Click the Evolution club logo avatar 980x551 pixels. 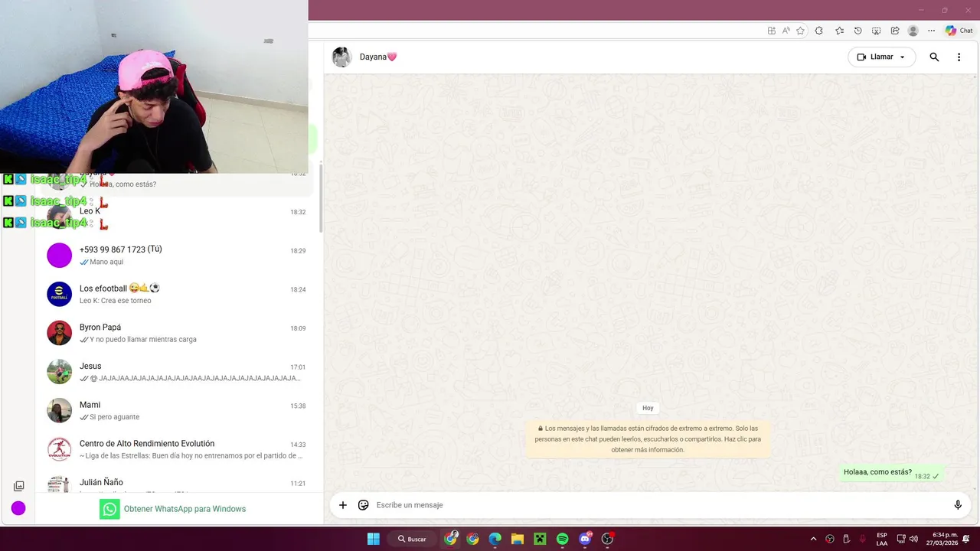(59, 449)
